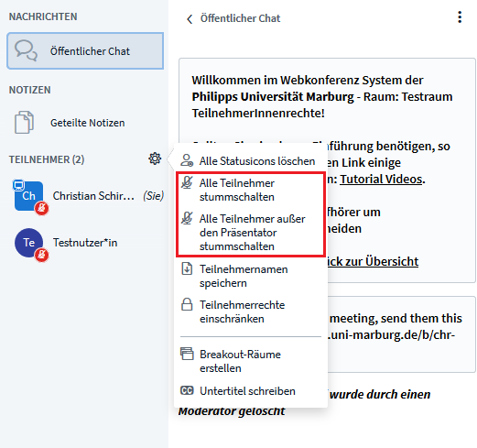The width and height of the screenshot is (477, 448).
Task: Click the download icon for Teilnehmernamen speichern
Action: pyautogui.click(x=187, y=268)
